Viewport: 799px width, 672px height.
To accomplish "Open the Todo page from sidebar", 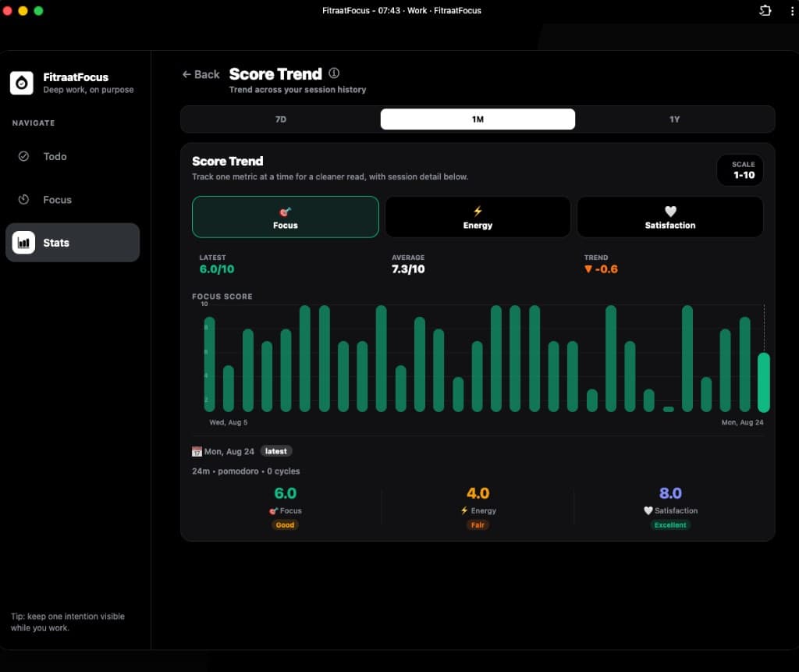I will pos(73,157).
